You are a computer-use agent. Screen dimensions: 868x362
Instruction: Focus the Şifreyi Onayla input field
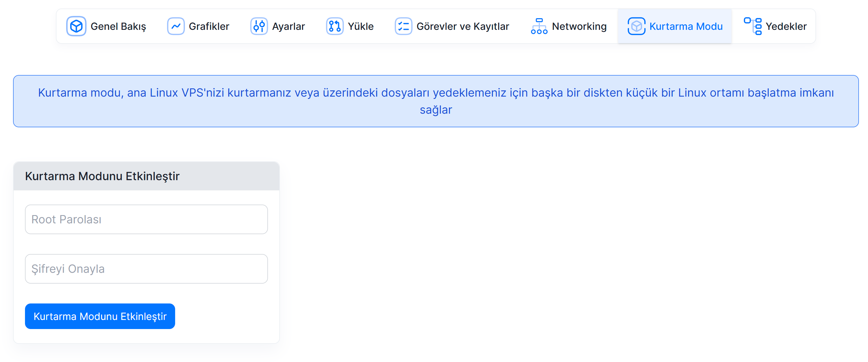click(146, 269)
